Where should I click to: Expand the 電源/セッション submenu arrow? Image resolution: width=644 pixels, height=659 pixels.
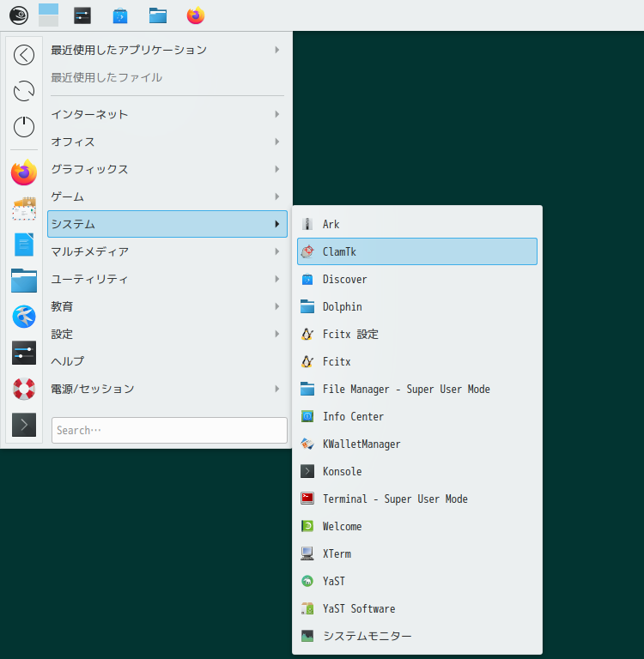(277, 389)
